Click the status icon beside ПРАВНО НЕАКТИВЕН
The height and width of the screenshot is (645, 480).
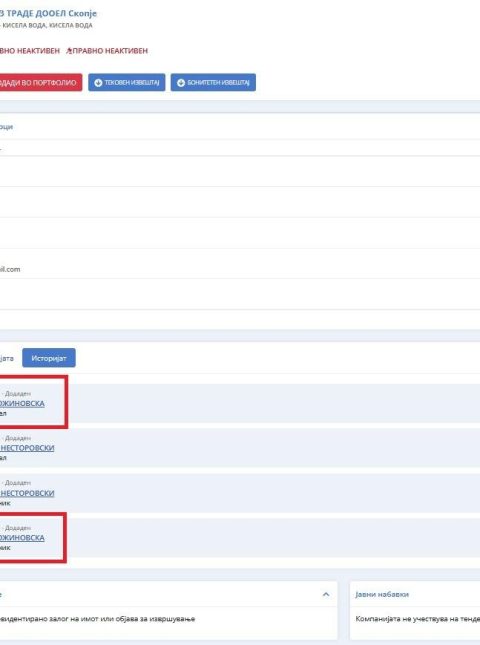click(69, 51)
